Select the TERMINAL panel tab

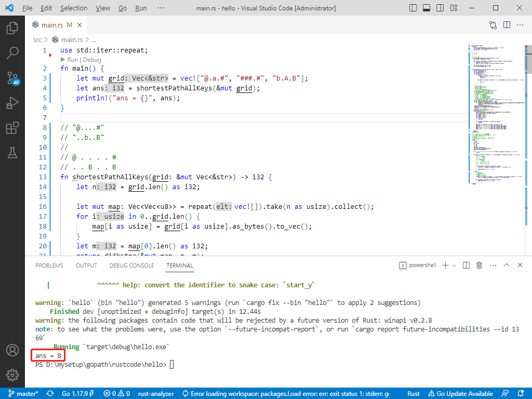click(x=179, y=265)
